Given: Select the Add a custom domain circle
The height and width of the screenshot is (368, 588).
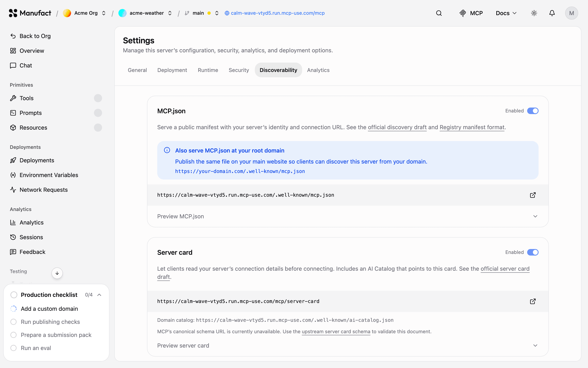Looking at the screenshot, I should 14,309.
